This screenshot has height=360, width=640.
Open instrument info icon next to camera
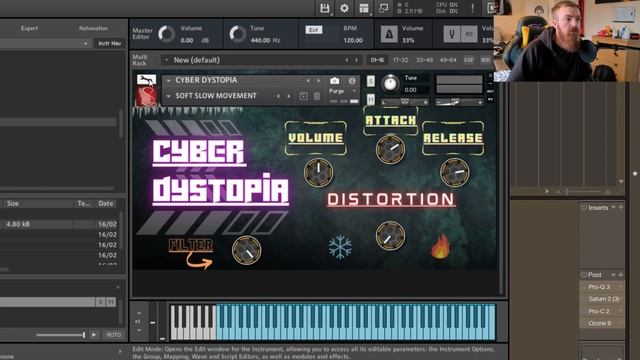point(352,80)
